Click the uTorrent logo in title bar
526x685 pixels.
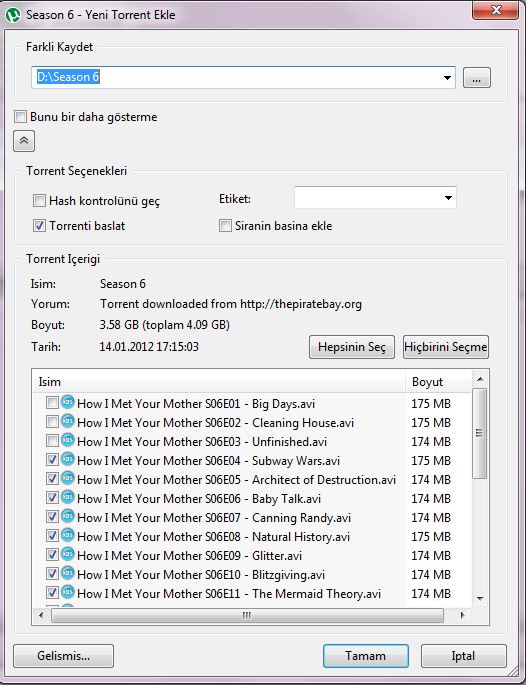point(13,15)
